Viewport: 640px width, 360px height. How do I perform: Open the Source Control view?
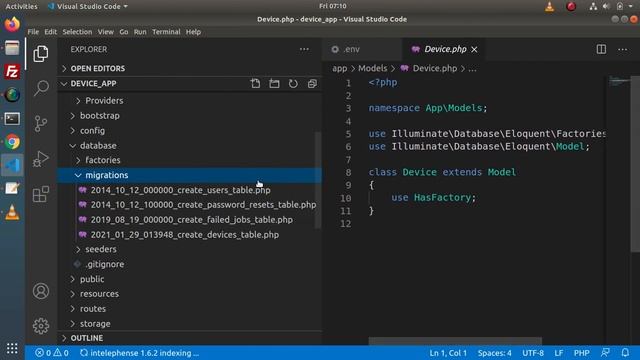(x=41, y=123)
